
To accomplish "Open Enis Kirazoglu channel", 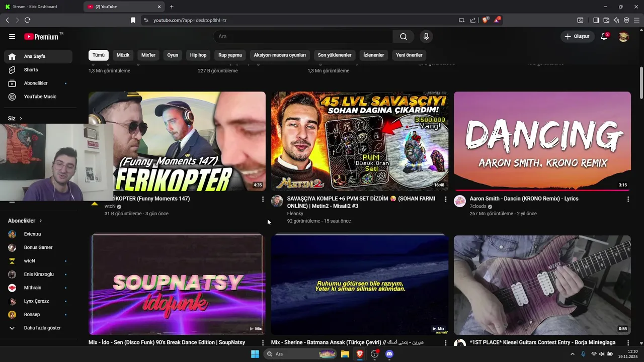I will point(38,274).
